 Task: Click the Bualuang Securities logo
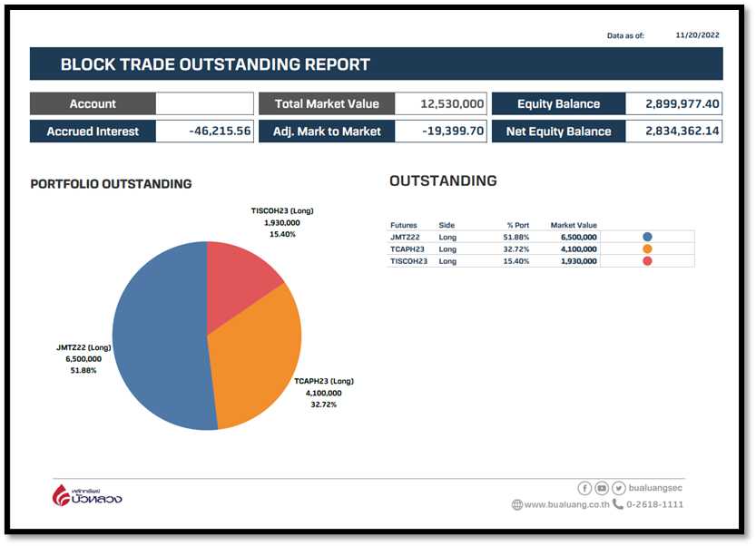point(87,495)
